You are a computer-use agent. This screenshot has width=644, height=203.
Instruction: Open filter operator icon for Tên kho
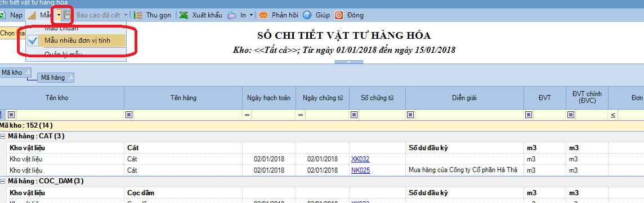pyautogui.click(x=11, y=114)
